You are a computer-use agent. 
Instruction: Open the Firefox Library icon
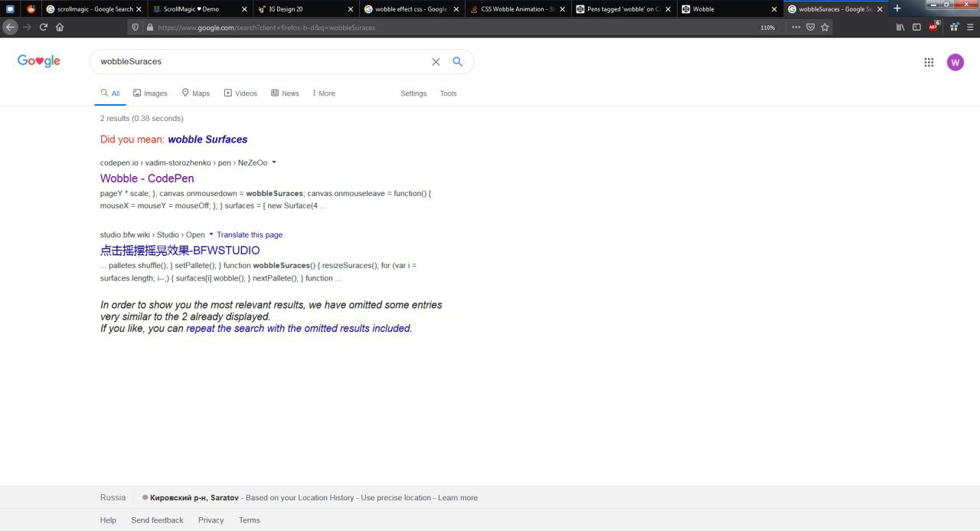click(900, 27)
